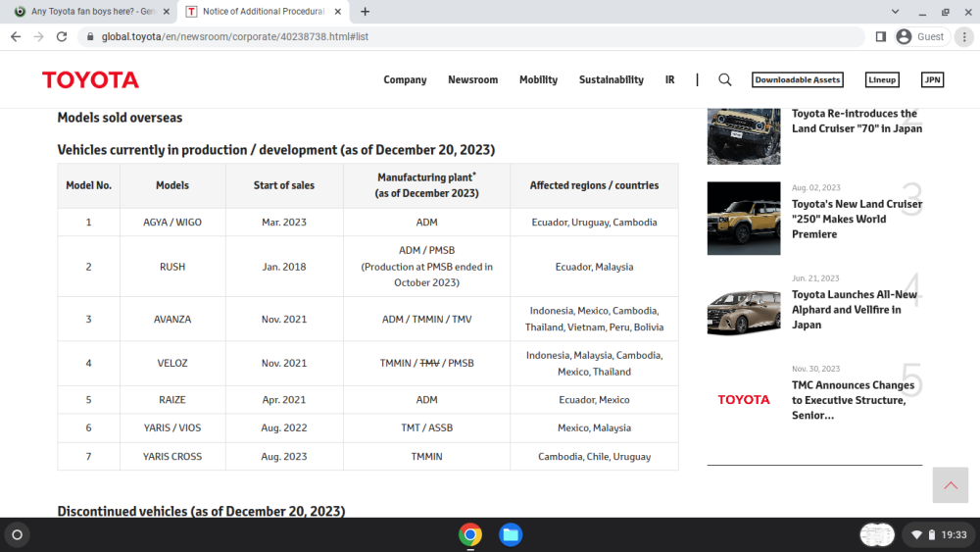Click the Chrome icon on the shelf
This screenshot has width=980, height=552.
coord(470,535)
